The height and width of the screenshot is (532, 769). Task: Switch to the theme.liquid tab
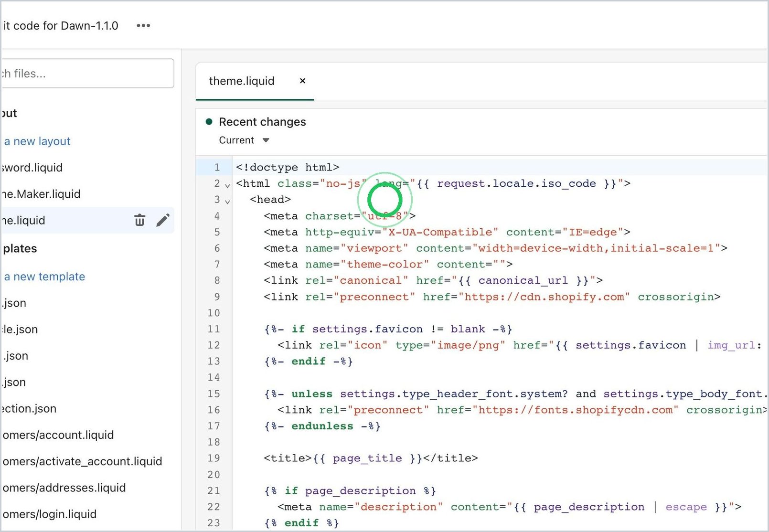coord(242,81)
